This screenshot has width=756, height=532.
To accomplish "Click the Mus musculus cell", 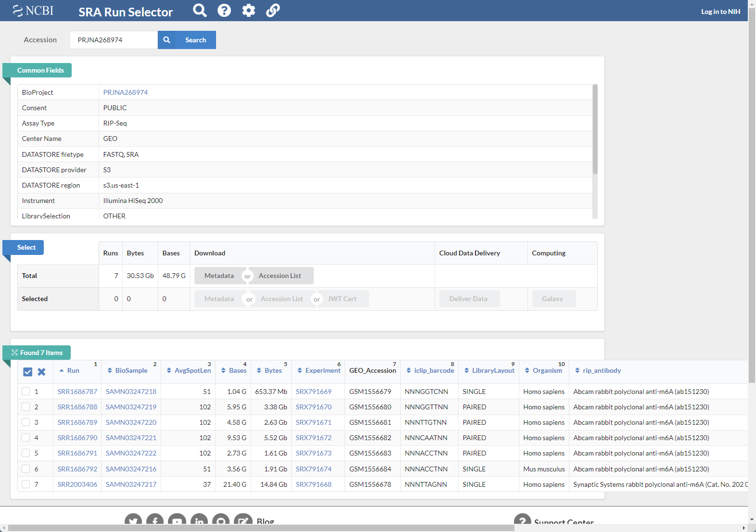I will (x=544, y=469).
